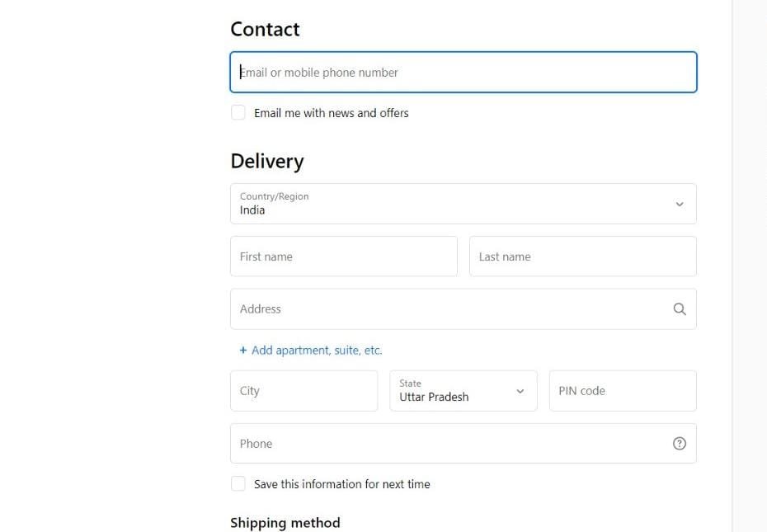Enable the Email me with news and offers checkbox

[x=238, y=112]
